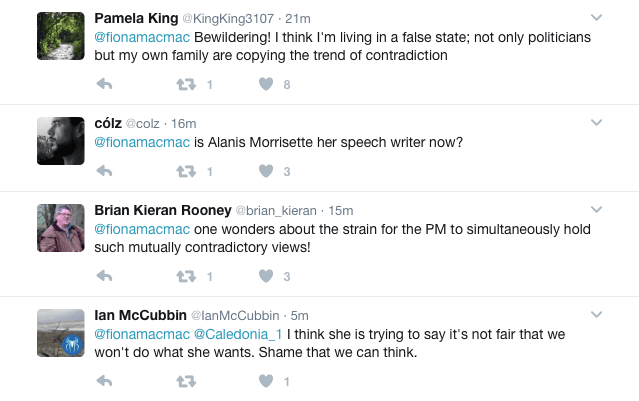Like Ian McCubbin's tweet

(x=266, y=381)
